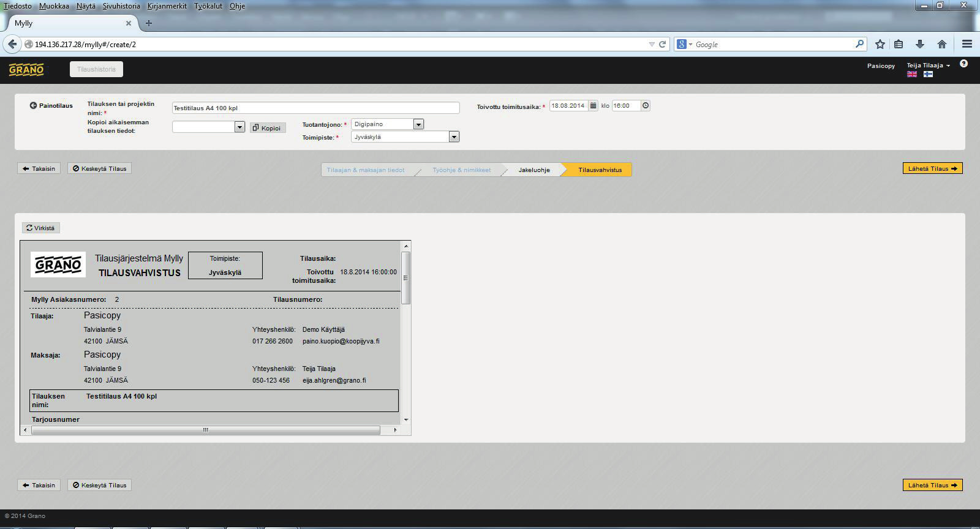Viewport: 980px width, 529px height.
Task: Click the Grano logo in confirmation preview
Action: tap(58, 264)
